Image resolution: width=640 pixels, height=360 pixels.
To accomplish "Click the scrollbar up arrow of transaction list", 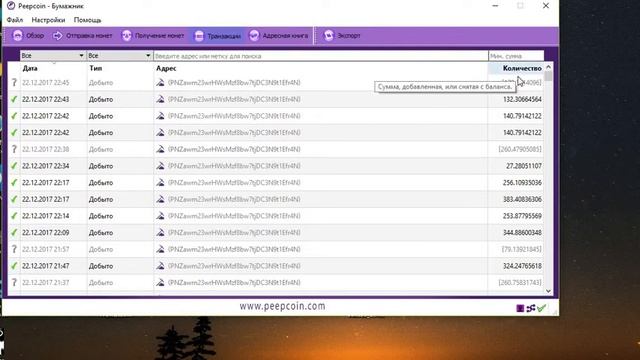I will [549, 67].
